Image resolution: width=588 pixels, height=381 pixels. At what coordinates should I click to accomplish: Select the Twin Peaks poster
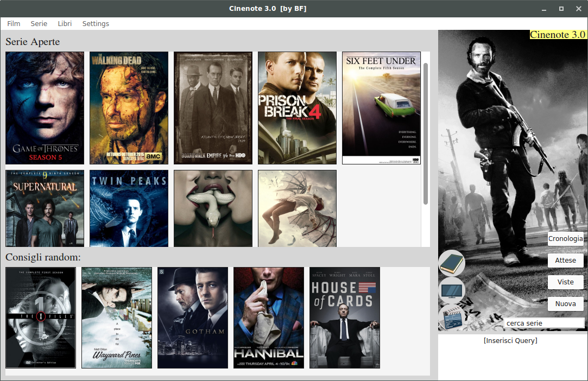[129, 208]
